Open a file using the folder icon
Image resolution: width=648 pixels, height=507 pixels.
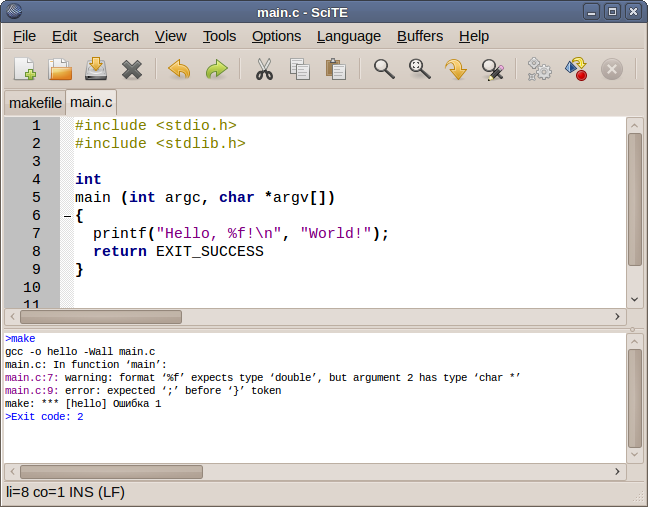(60, 69)
